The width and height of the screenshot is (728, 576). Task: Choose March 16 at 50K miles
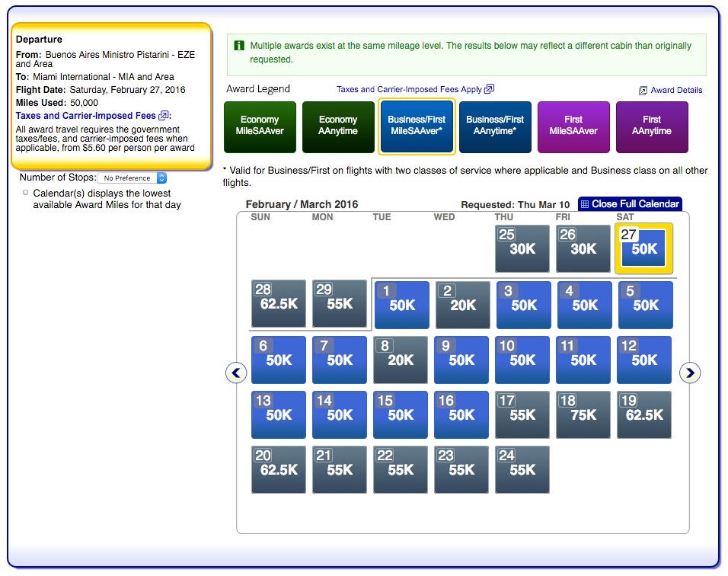tap(461, 414)
